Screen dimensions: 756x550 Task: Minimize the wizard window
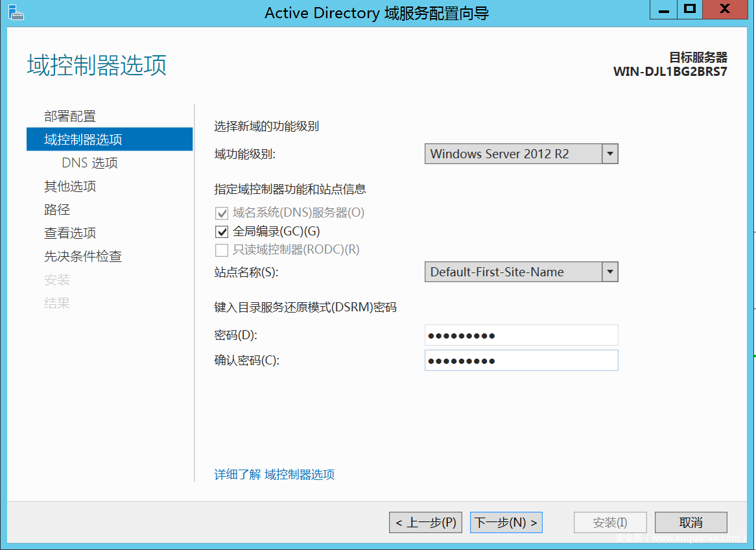click(x=663, y=10)
